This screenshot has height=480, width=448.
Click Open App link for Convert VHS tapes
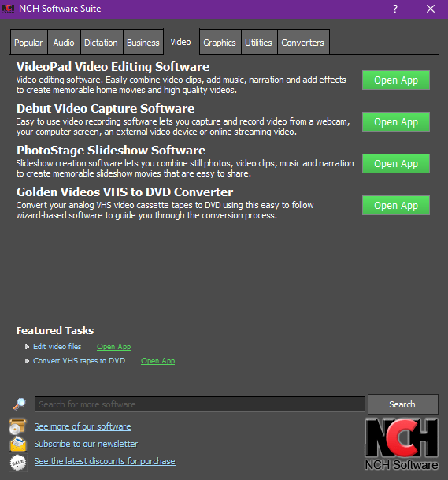[157, 361]
